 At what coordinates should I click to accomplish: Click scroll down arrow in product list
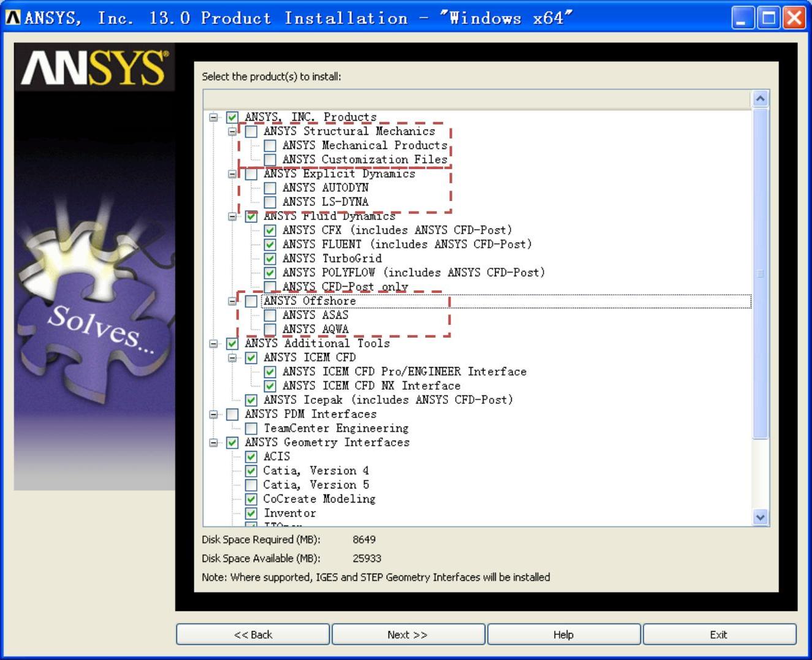(x=760, y=517)
